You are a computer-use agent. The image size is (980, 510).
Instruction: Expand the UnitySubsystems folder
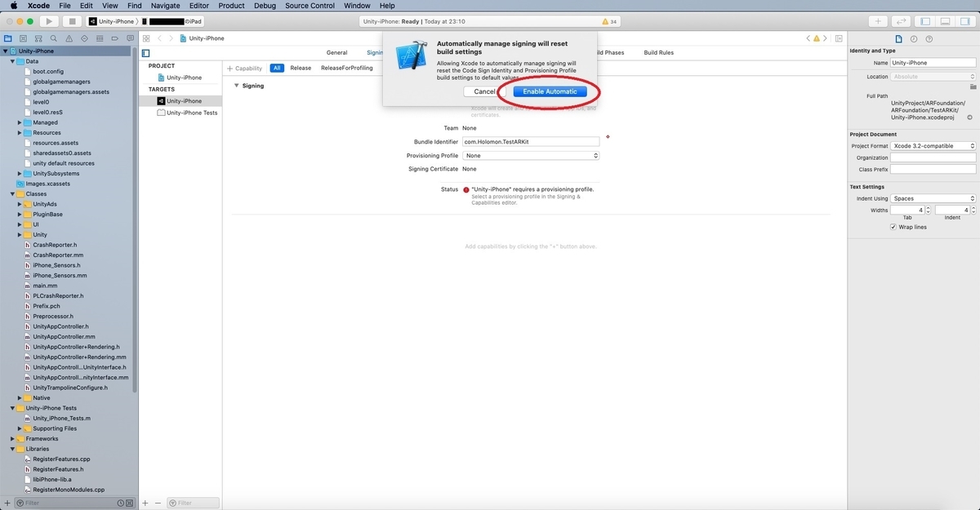click(20, 173)
